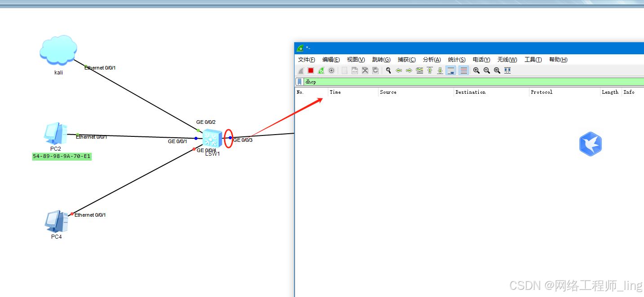Click the Wireshark window title icon
The height and width of the screenshot is (297, 644).
tap(300, 48)
